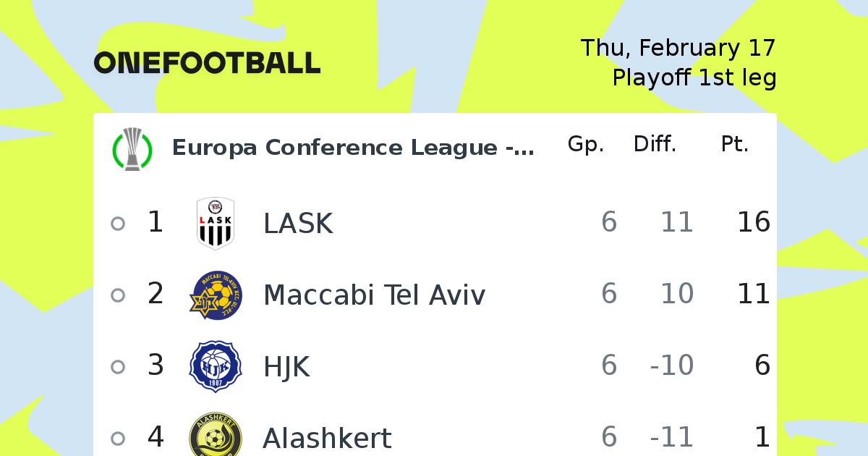Screen dimensions: 868x456
Task: Click the LASK club crest
Action: (216, 224)
